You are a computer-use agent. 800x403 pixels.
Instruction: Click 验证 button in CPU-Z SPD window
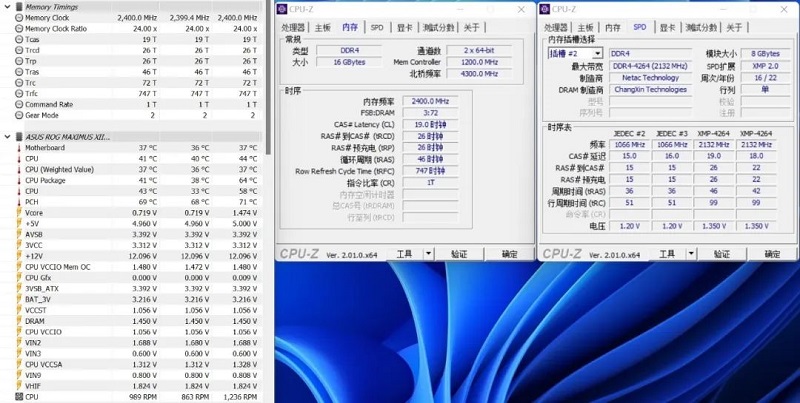[721, 254]
